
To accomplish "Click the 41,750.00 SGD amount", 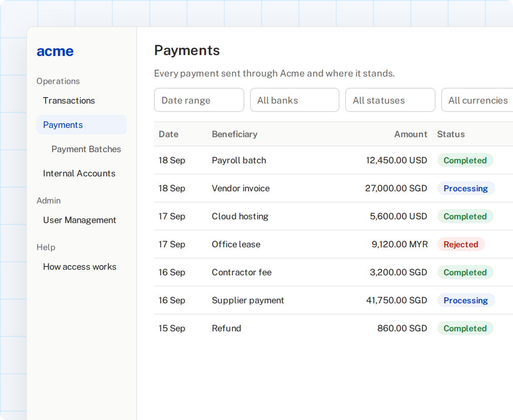I will [396, 300].
